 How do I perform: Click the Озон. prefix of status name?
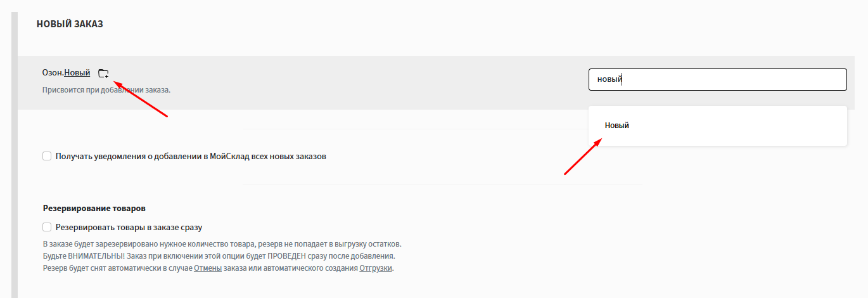53,73
